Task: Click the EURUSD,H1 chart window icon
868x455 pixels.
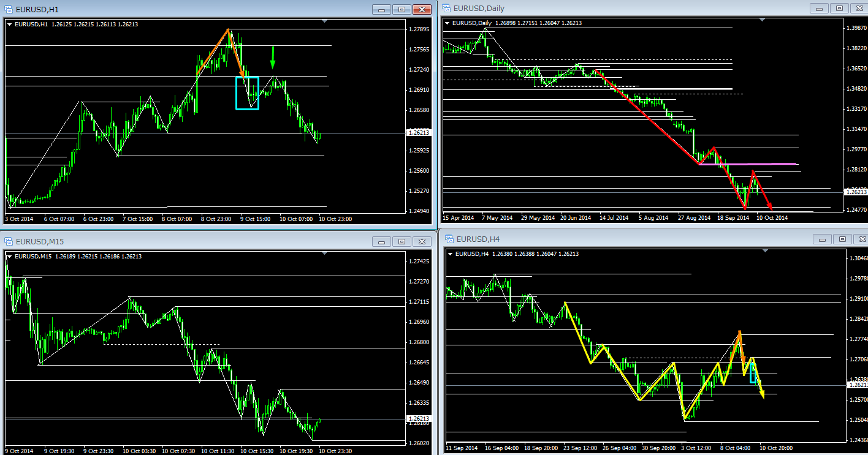Action: point(9,9)
